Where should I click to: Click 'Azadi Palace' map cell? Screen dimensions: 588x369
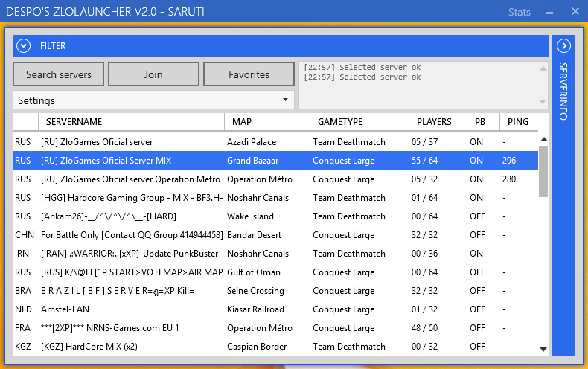(252, 142)
